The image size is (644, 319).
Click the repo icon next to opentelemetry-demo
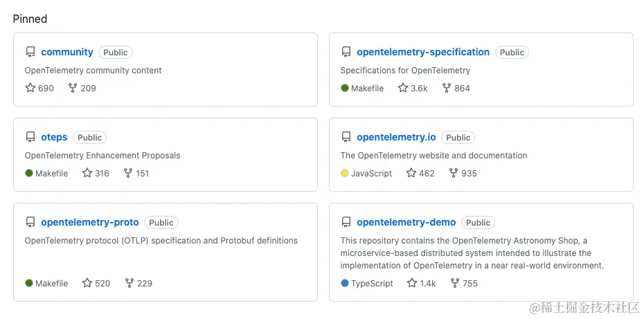pos(346,223)
